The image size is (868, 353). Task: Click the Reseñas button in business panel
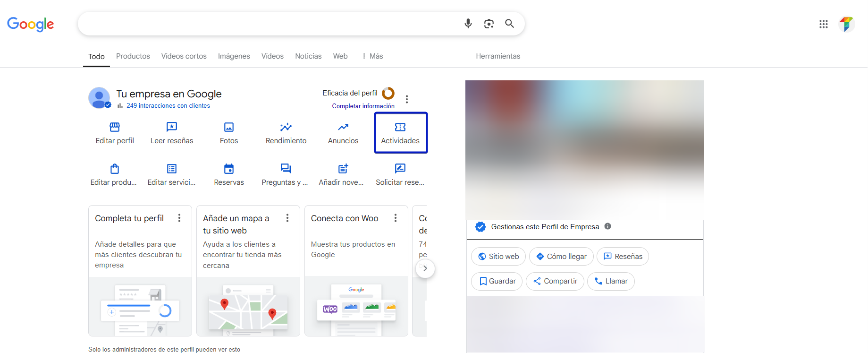(623, 257)
